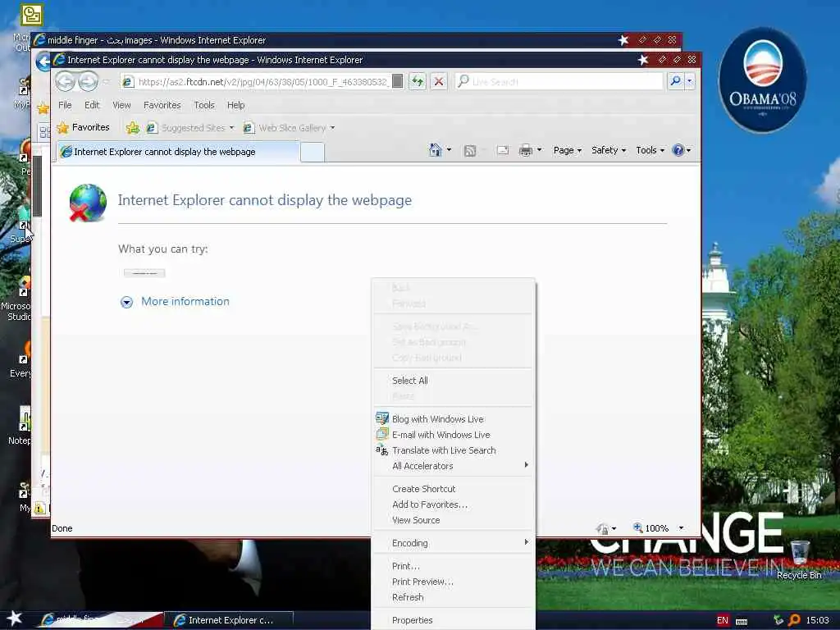Click the Read Mail icon
The width and height of the screenshot is (840, 630).
[503, 151]
